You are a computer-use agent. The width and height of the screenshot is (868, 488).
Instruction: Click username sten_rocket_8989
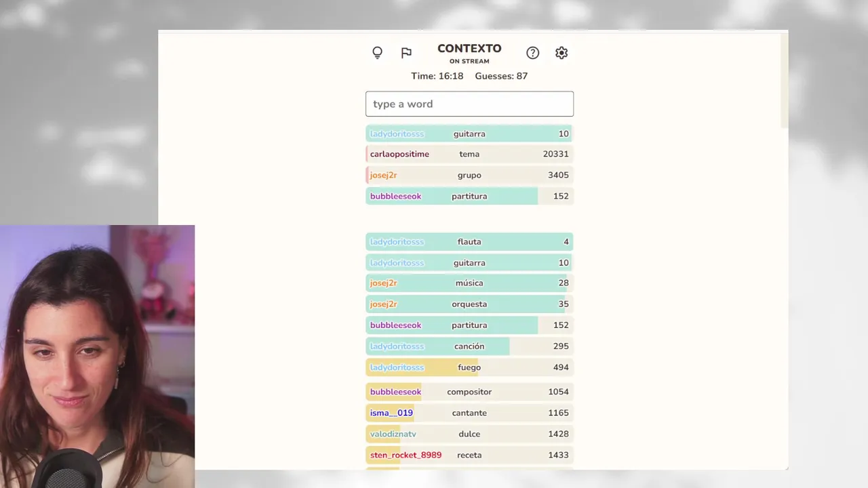tap(406, 455)
